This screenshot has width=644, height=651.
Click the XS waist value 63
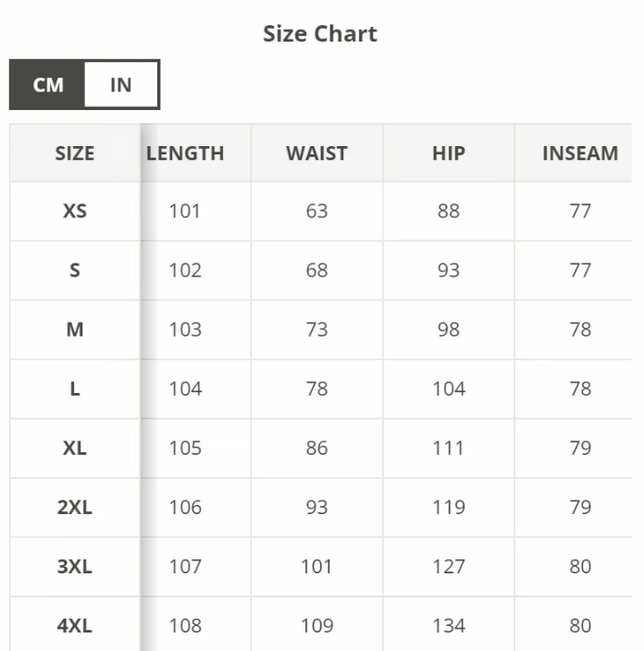pyautogui.click(x=316, y=211)
